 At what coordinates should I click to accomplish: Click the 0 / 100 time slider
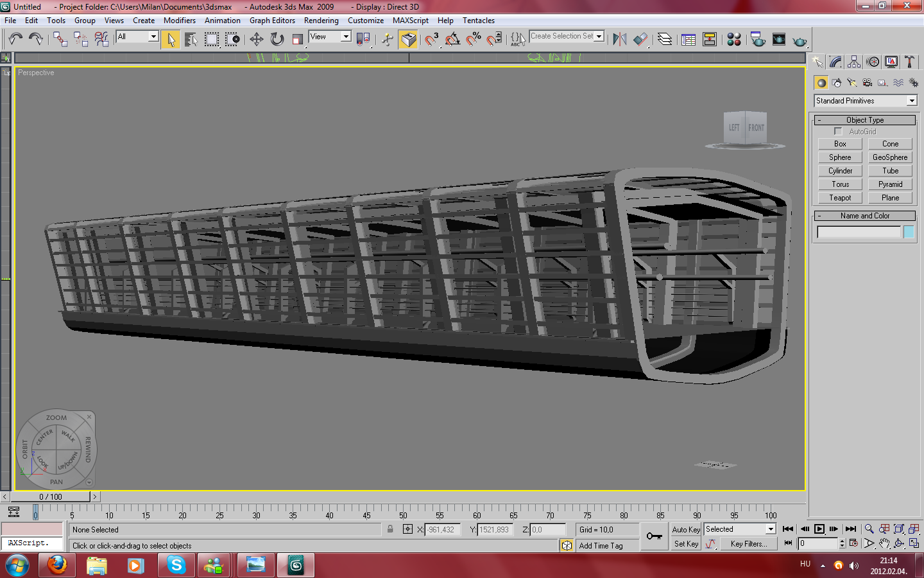[x=51, y=496]
